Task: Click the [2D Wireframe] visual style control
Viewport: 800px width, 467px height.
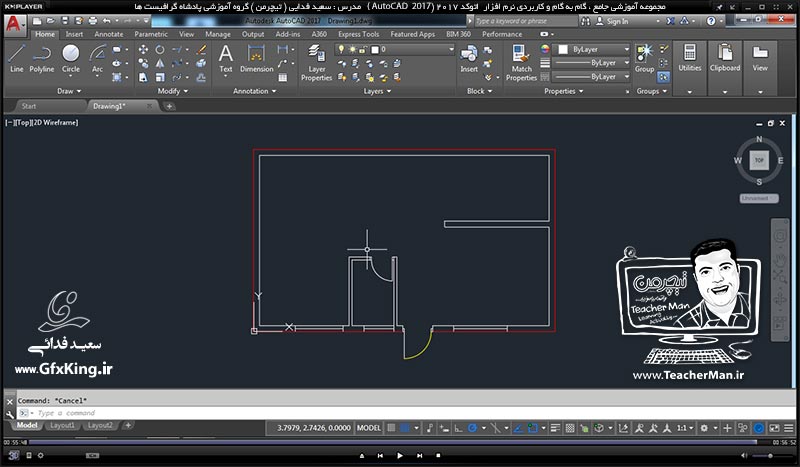Action: 55,122
